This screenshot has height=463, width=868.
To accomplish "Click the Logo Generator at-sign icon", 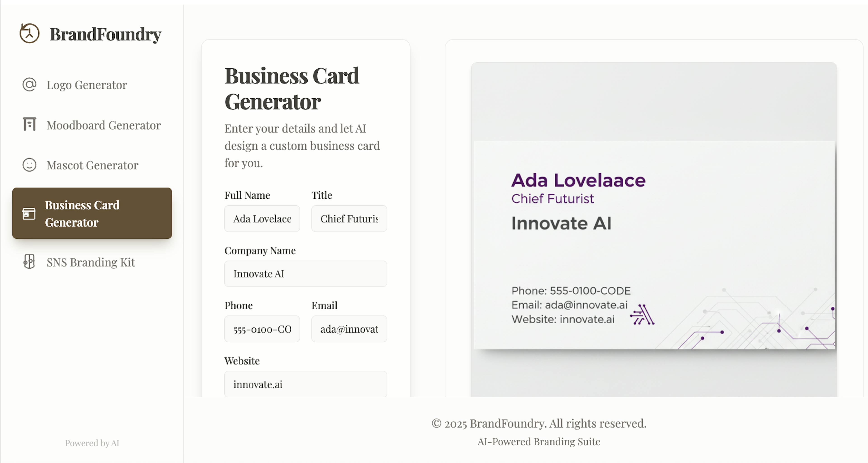I will (x=29, y=85).
